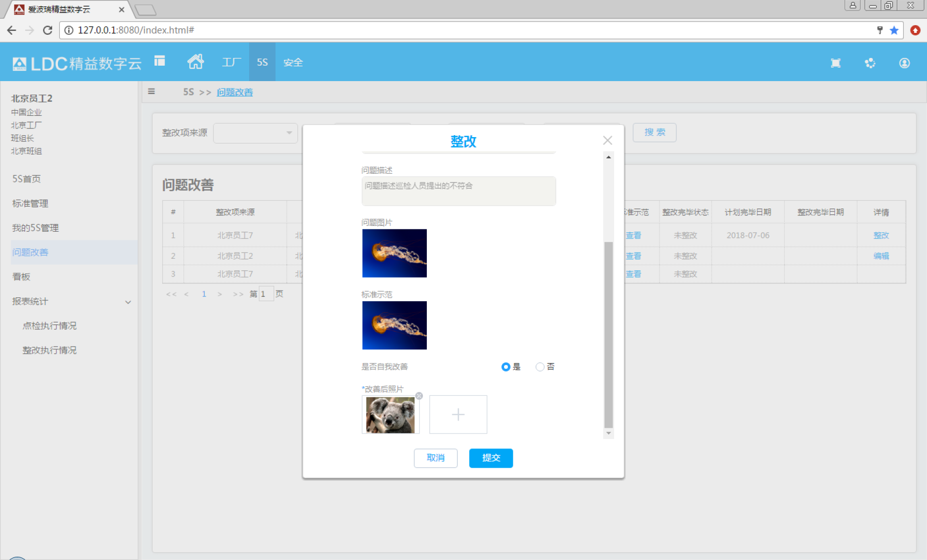Screen dimensions: 927x560
Task: Open the 整改项来源 dropdown
Action: (255, 133)
